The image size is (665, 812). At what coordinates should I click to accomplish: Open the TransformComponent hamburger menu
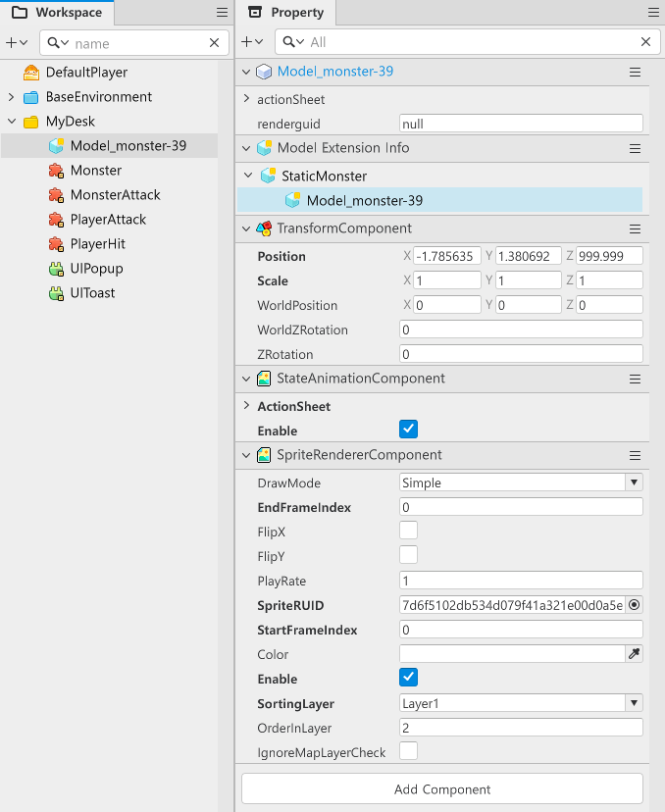[x=635, y=228]
